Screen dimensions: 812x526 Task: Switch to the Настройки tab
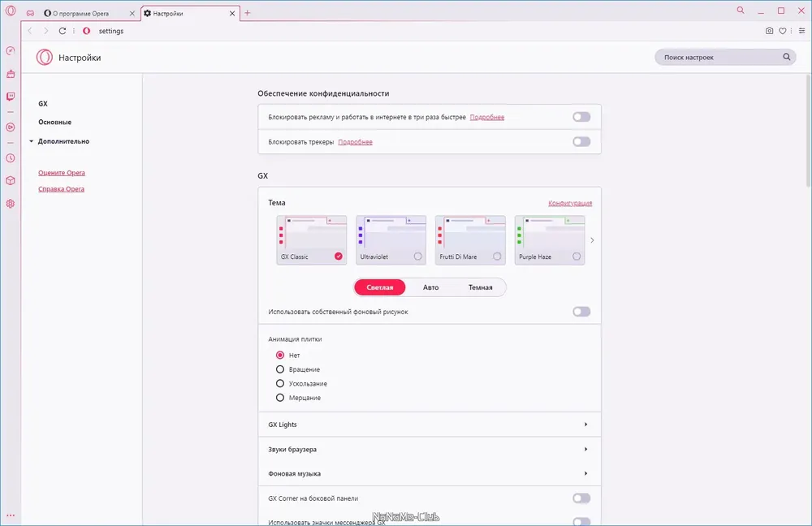pyautogui.click(x=189, y=14)
